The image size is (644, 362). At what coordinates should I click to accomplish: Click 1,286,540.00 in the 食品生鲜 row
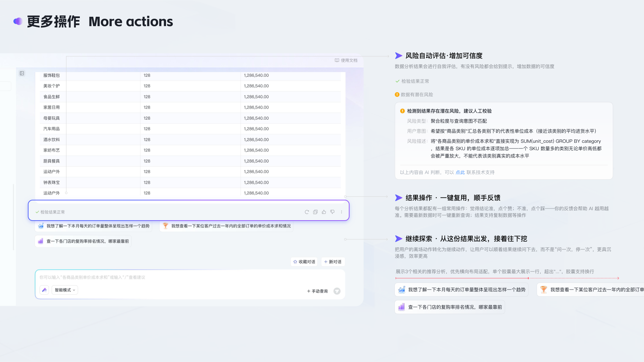256,97
